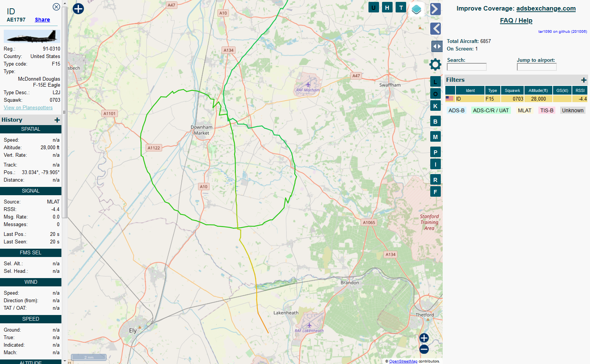Click the F map button

pyautogui.click(x=436, y=192)
